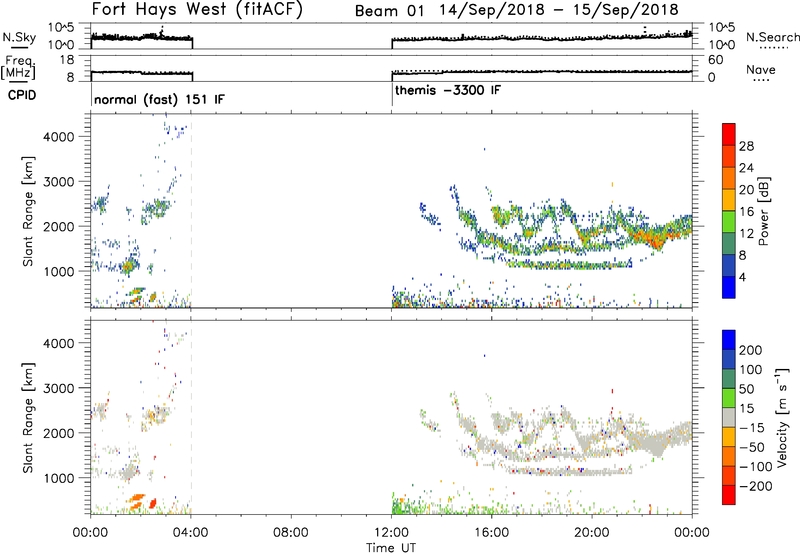Click the '04:00' time-axis label
Image resolution: width=800 pixels, height=554 pixels.
pos(191,533)
